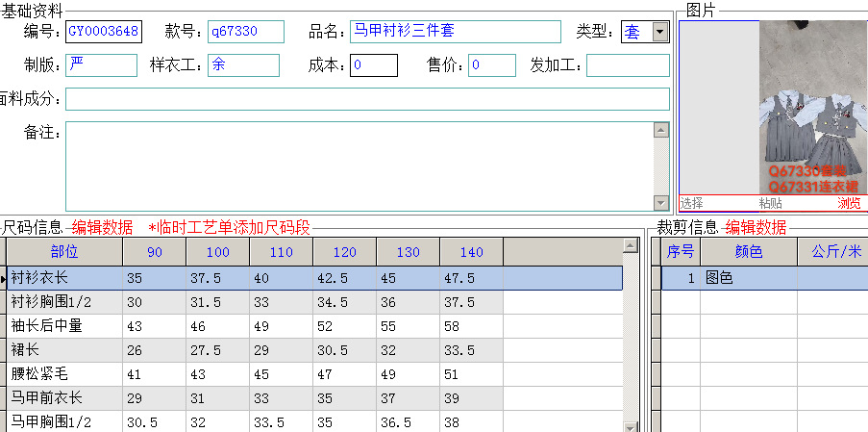The image size is (868, 432).
Task: Click 浏览 under the picture
Action: pyautogui.click(x=849, y=203)
